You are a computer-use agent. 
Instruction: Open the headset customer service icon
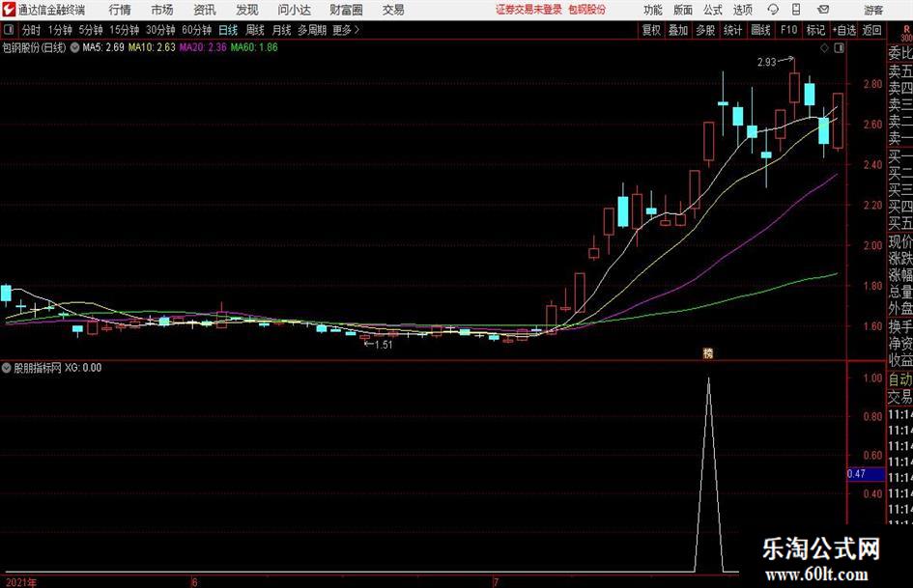[773, 10]
